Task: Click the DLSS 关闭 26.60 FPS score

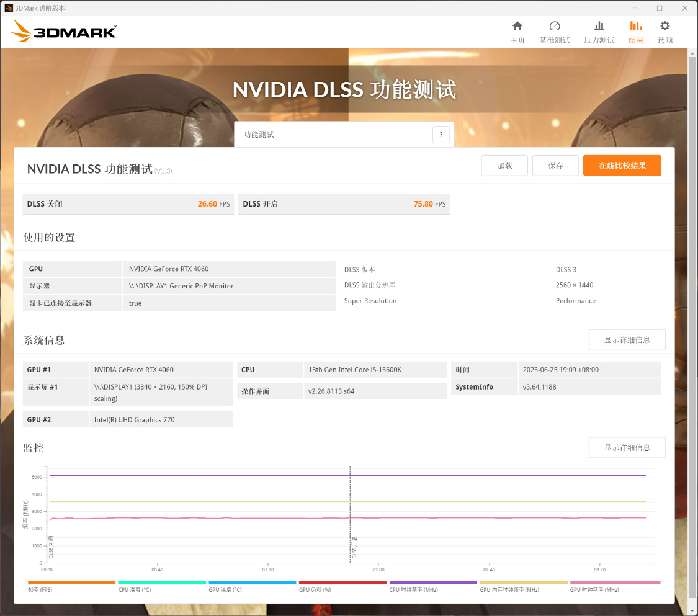Action: (128, 204)
